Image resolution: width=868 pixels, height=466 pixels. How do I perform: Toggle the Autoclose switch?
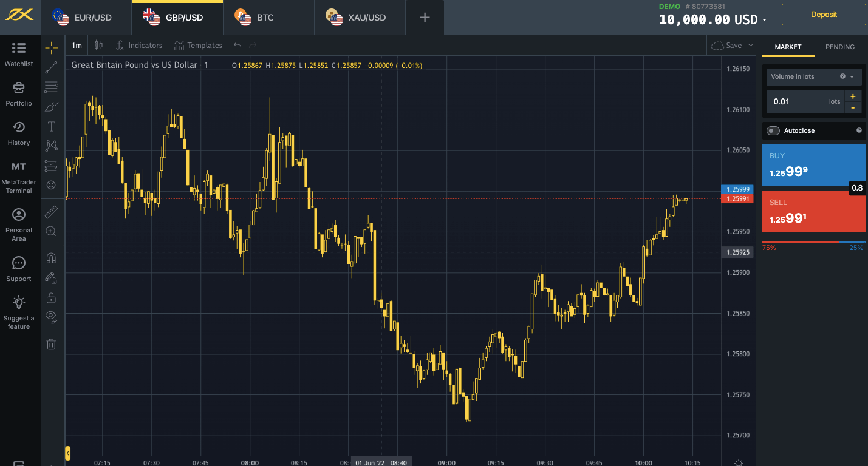click(x=773, y=130)
